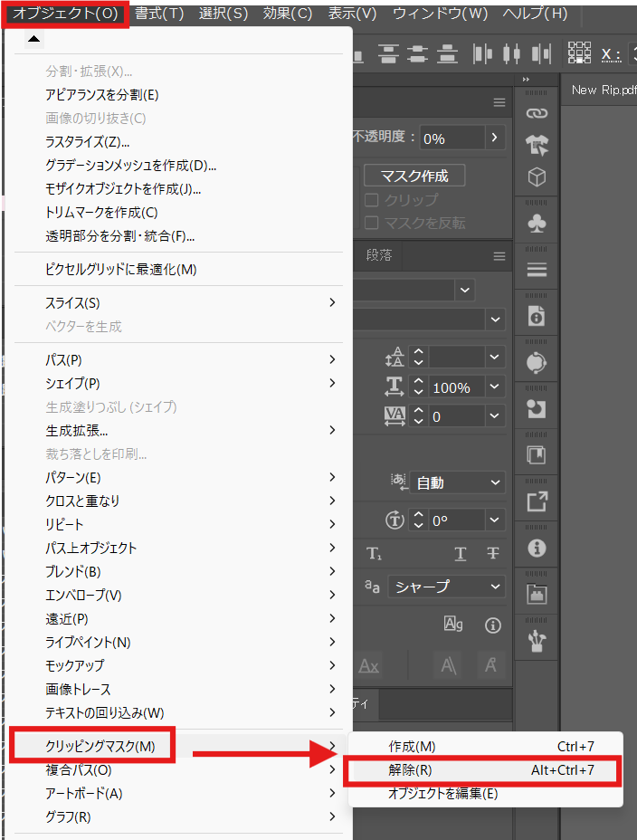Viewport: 637px width, 840px height.
Task: Click the Asset Export panel icon
Action: pos(537,500)
